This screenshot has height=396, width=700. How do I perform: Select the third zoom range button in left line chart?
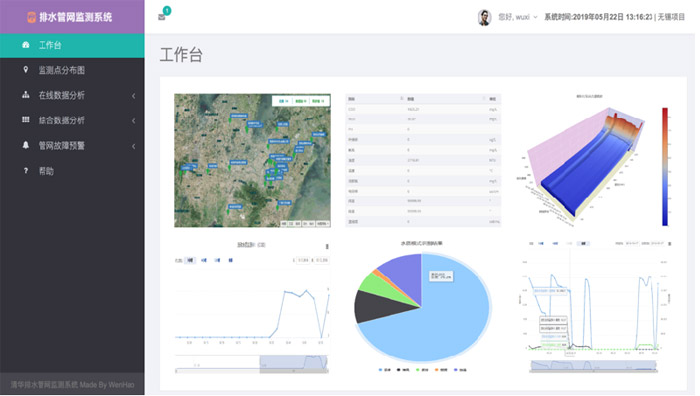tap(217, 260)
